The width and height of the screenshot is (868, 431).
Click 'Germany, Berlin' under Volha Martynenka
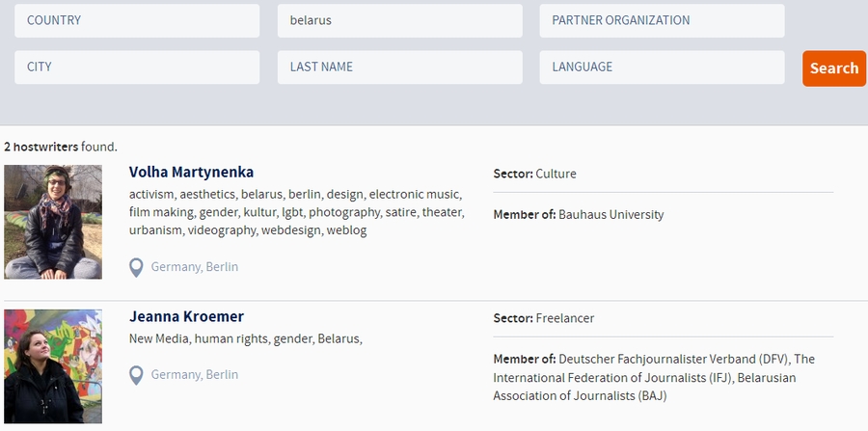coord(194,267)
